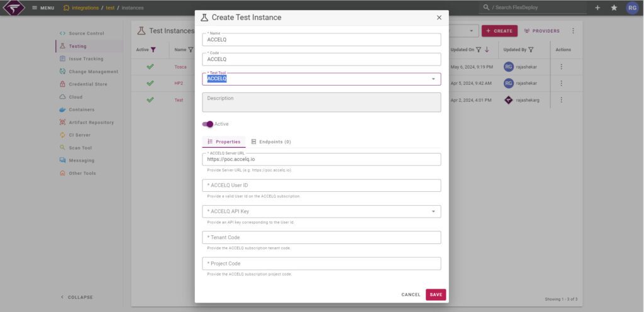
Task: Click the Containers sidebar icon
Action: [x=62, y=109]
